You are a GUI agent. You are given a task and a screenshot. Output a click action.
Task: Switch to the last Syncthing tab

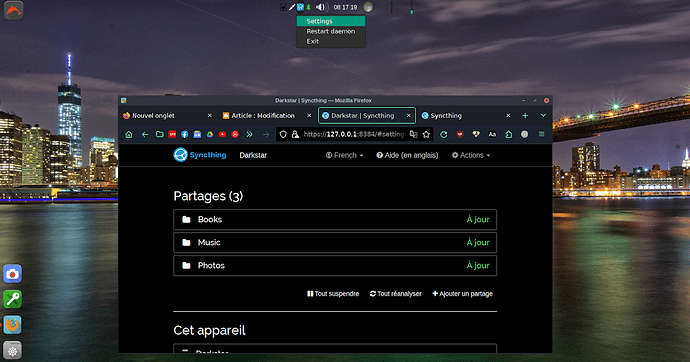click(x=466, y=116)
